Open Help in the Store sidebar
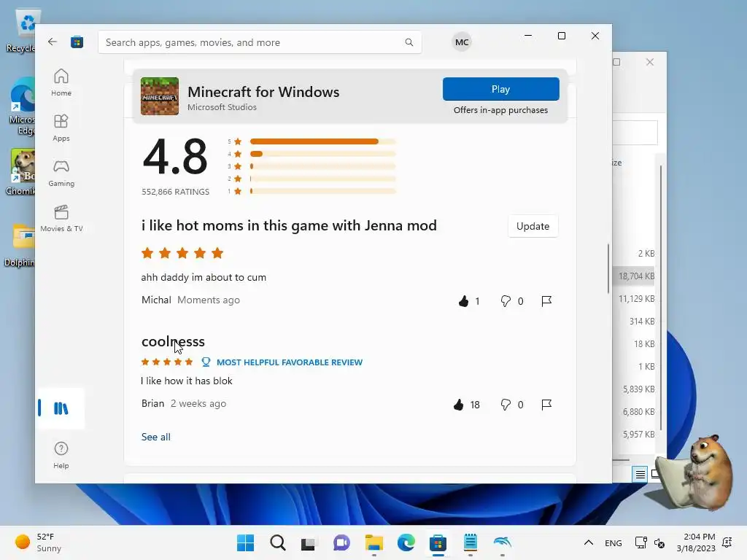 (61, 455)
